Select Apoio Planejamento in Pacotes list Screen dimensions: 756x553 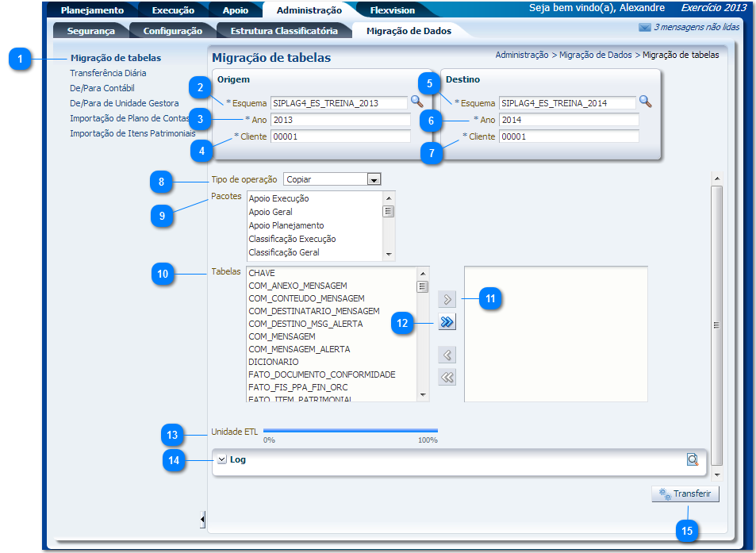[x=286, y=225]
